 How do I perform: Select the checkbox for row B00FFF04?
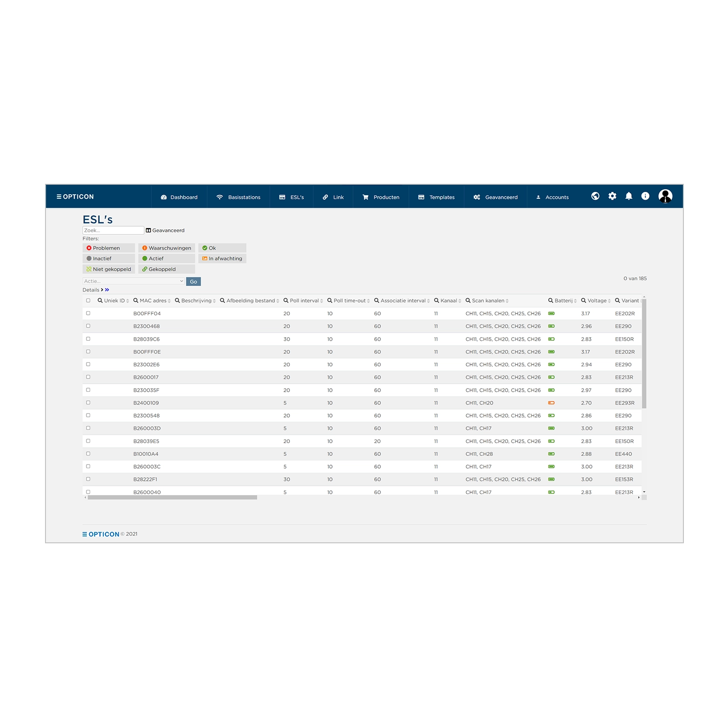[88, 313]
